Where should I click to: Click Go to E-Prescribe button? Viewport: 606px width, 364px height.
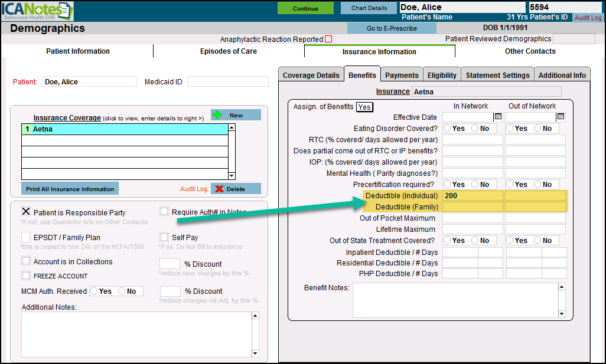click(383, 28)
